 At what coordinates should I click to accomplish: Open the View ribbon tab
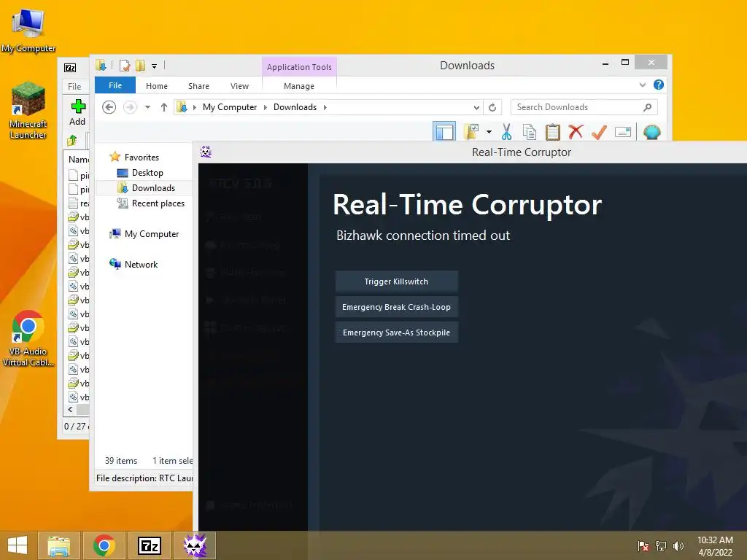coord(239,86)
